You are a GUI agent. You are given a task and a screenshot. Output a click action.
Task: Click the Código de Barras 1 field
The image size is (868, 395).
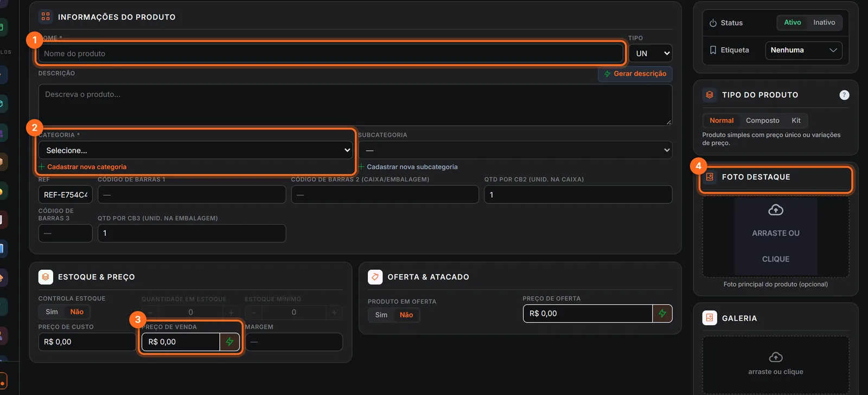click(192, 195)
